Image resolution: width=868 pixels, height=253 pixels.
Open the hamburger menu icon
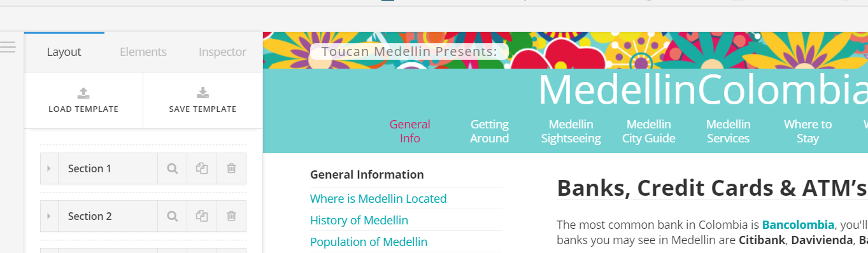(8, 47)
